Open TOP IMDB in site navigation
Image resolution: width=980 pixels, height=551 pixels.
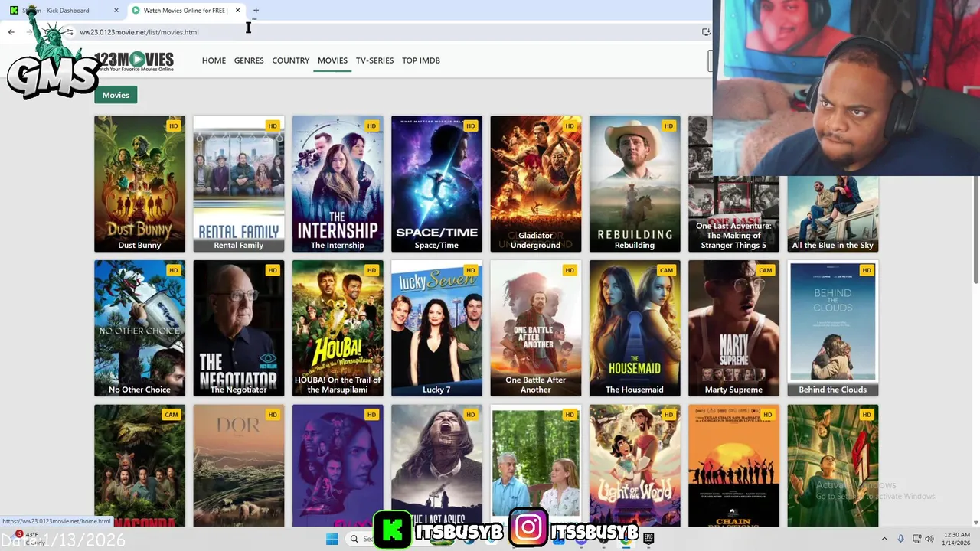(421, 60)
